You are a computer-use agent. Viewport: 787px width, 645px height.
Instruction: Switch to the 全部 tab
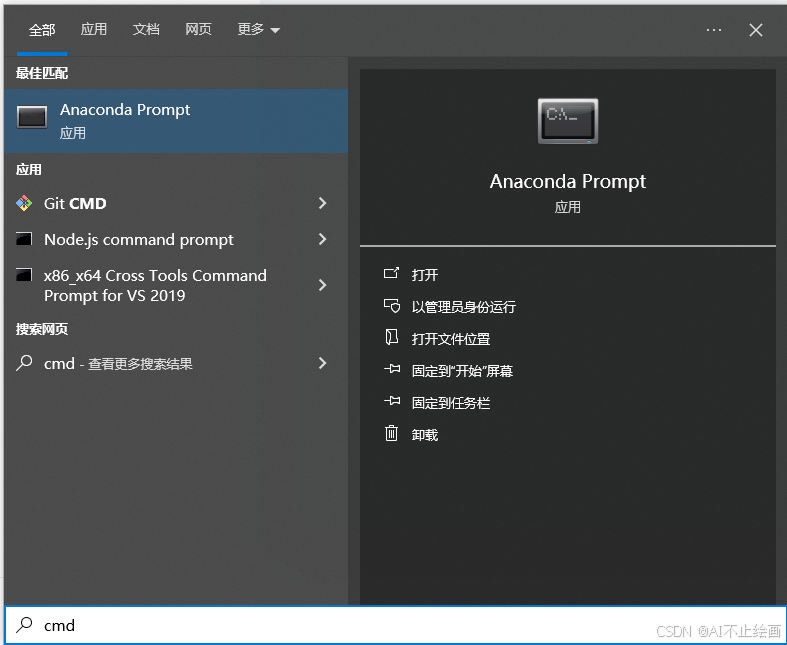pyautogui.click(x=42, y=30)
